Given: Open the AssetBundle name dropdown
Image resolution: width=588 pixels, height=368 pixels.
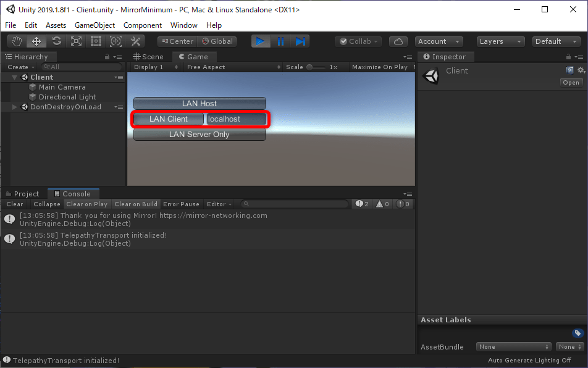Looking at the screenshot, I should click(513, 346).
